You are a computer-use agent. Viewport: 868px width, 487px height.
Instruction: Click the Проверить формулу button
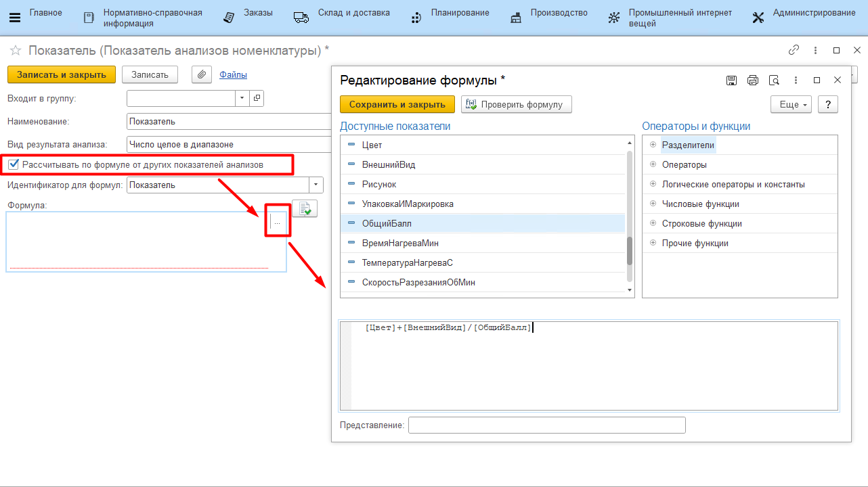pos(516,104)
